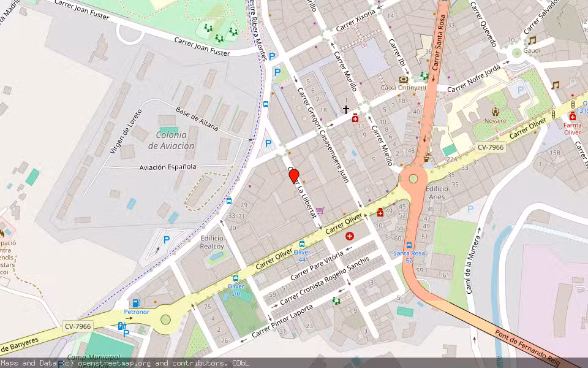Select the Carrer Pintor Laporta label

(282, 321)
